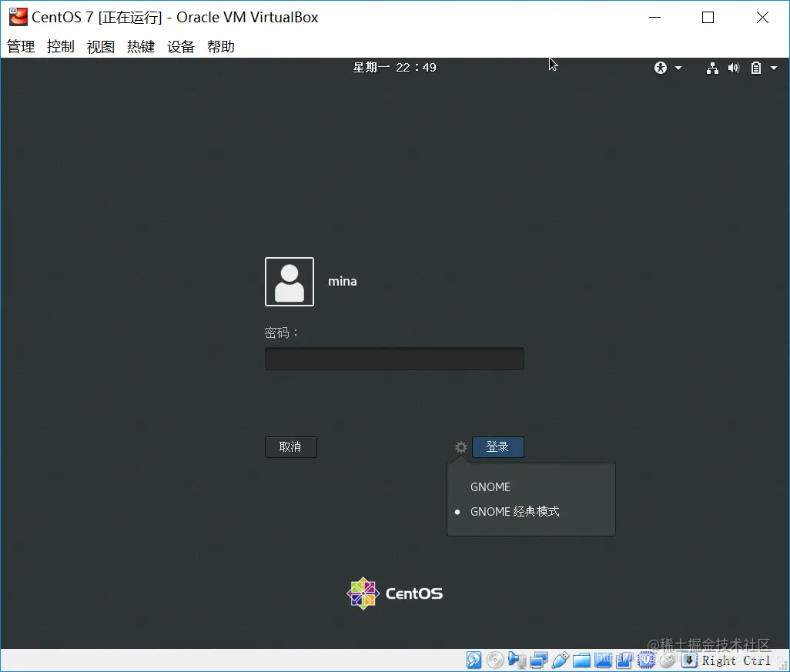The height and width of the screenshot is (672, 790).
Task: Open the 帮助 menu
Action: click(x=221, y=47)
